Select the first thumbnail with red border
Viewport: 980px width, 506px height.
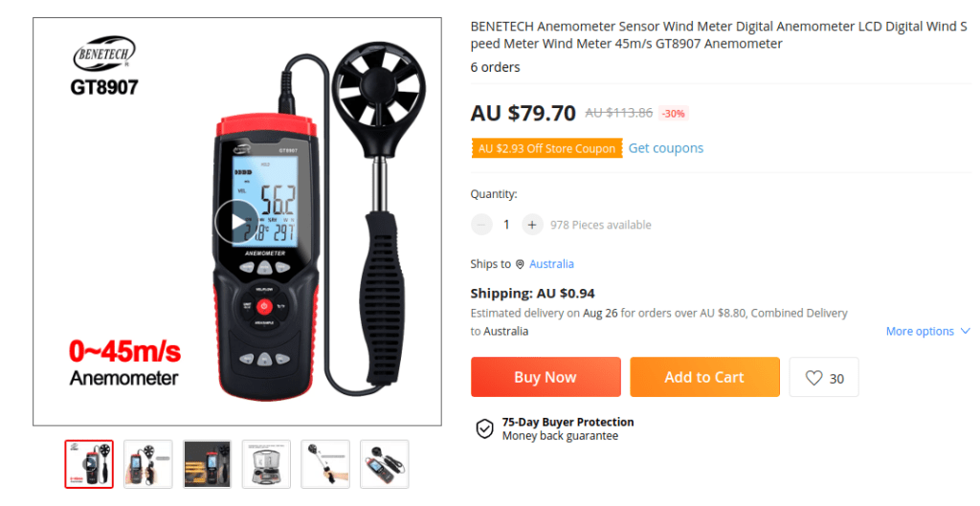(x=89, y=464)
